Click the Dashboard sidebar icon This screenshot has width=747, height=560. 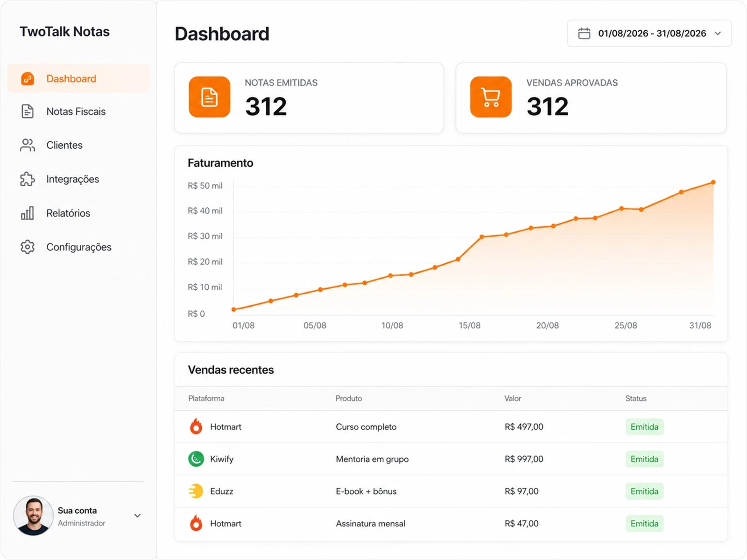pyautogui.click(x=28, y=78)
